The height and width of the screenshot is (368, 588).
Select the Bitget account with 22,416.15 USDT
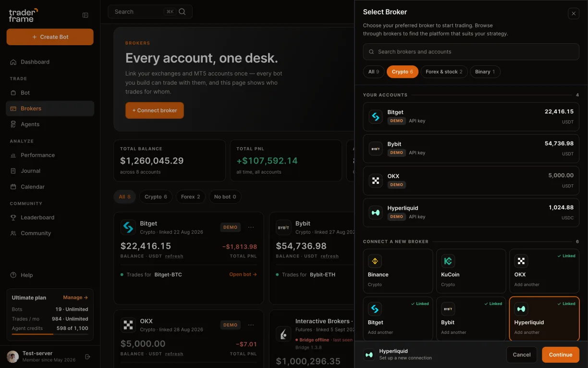point(471,116)
